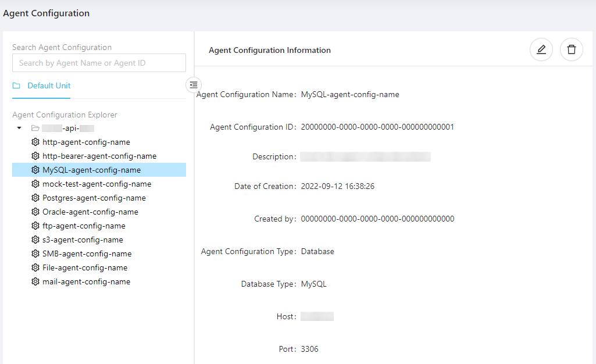Collapse the sidebar using the panel toggle icon
The height and width of the screenshot is (364, 596).
(x=194, y=85)
